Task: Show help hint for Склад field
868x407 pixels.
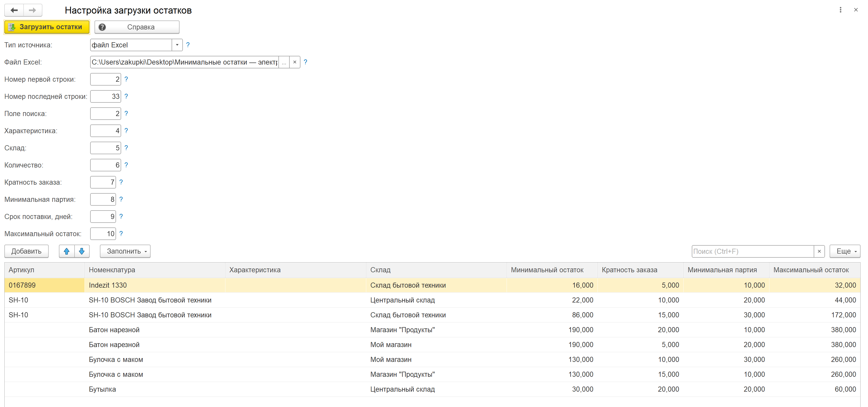Action: coord(126,148)
